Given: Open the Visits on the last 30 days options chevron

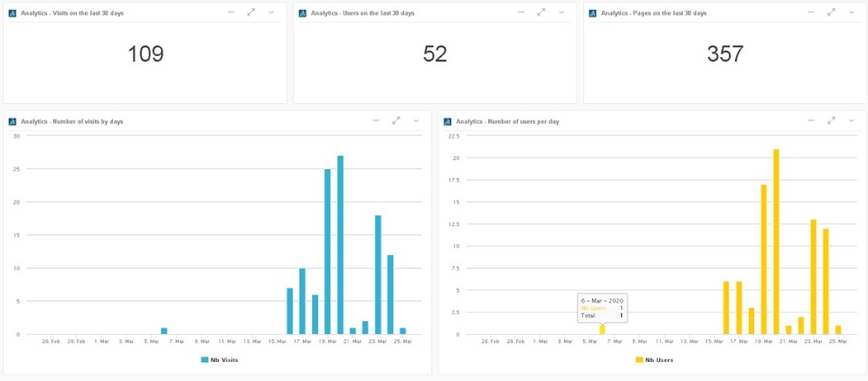Looking at the screenshot, I should [270, 13].
